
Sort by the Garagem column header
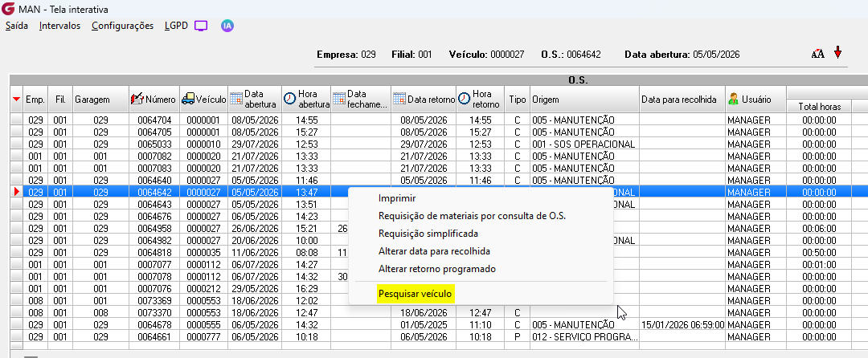point(100,100)
